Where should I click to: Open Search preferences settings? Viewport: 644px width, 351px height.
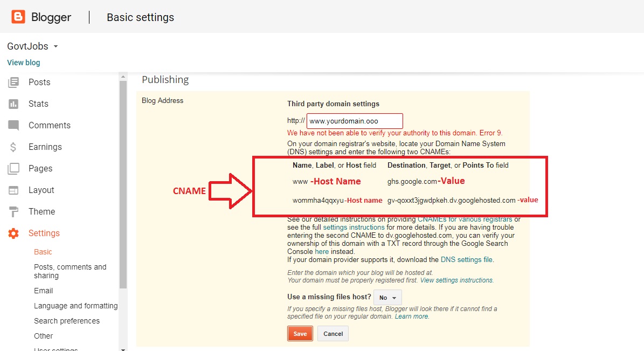66,321
